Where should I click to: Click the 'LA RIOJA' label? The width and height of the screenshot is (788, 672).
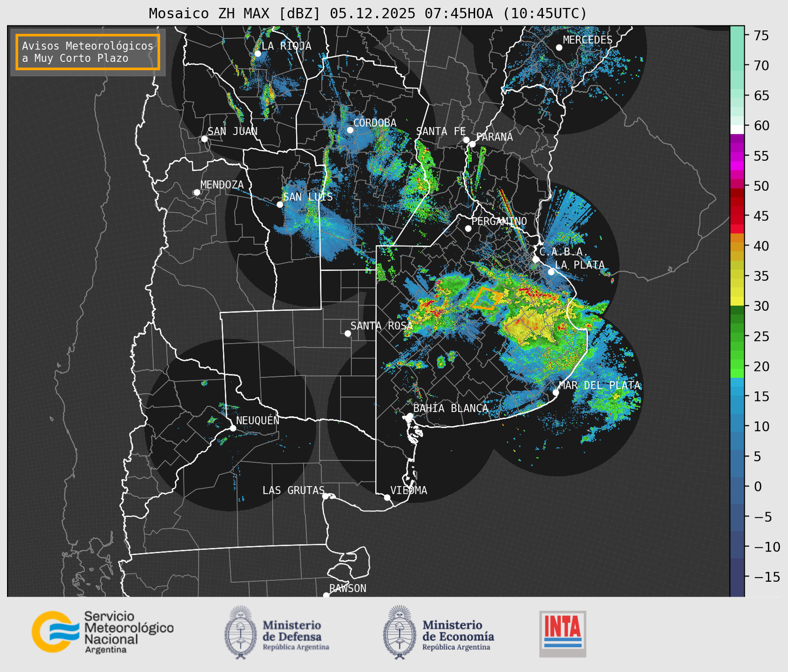[286, 46]
